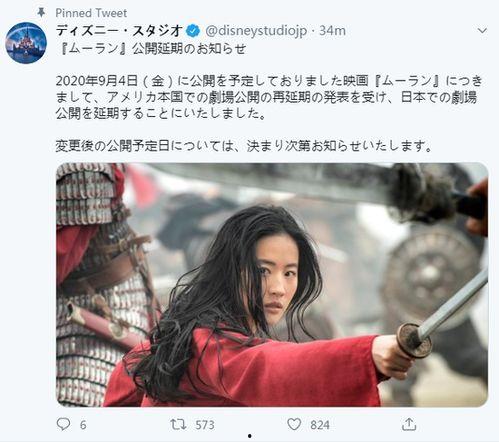Expand the tweet options chevron menu
This screenshot has width=499, height=442.
tap(482, 31)
